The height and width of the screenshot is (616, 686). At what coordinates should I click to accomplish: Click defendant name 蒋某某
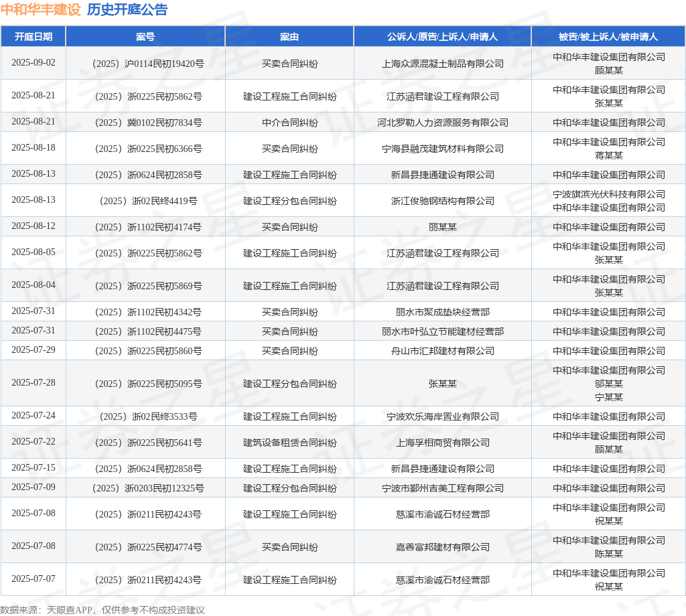pyautogui.click(x=608, y=155)
